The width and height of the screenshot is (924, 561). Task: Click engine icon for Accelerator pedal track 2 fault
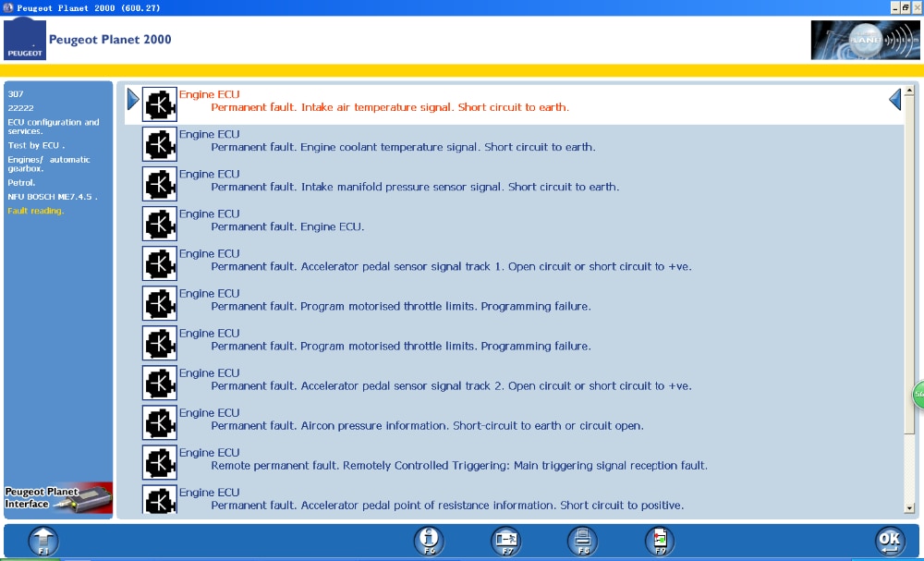(160, 383)
